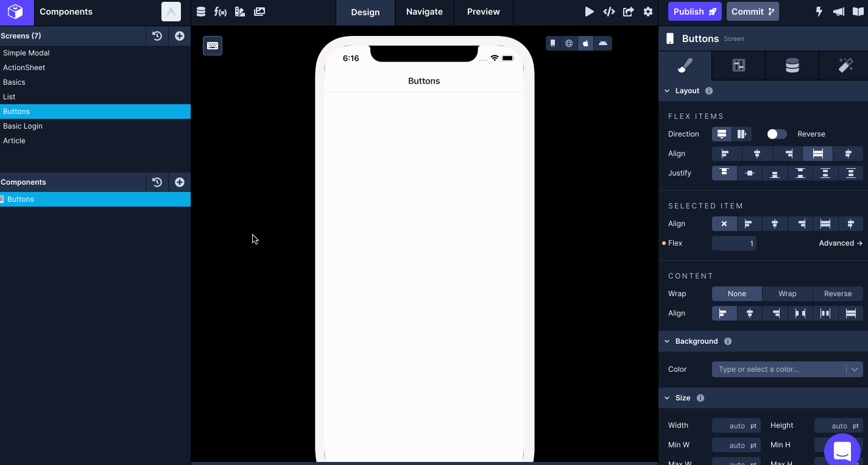Select the Article screen
This screenshot has width=868, height=465.
point(95,141)
